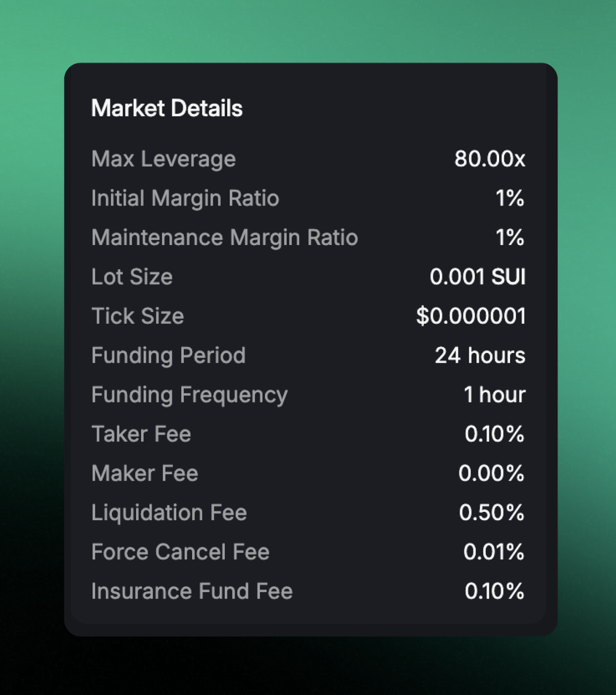
Task: Select the 0.00% maker fee value
Action: pos(491,473)
